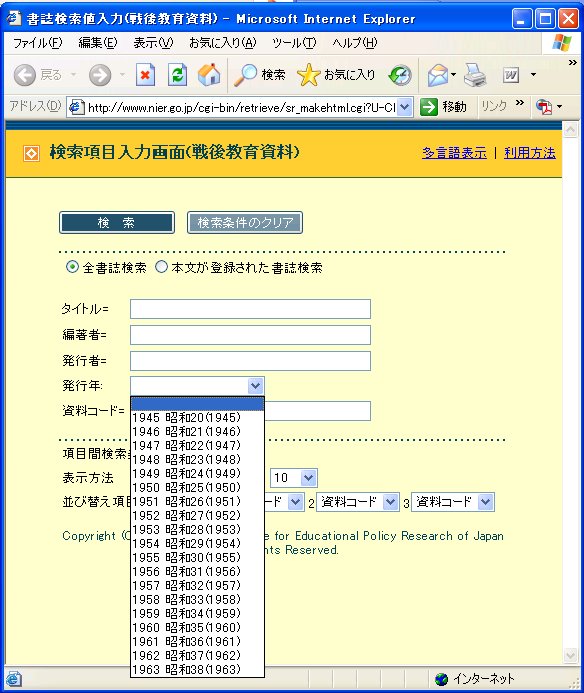This screenshot has height=693, width=584.
Task: Open the ヘルプ(H) menu
Action: click(x=355, y=43)
